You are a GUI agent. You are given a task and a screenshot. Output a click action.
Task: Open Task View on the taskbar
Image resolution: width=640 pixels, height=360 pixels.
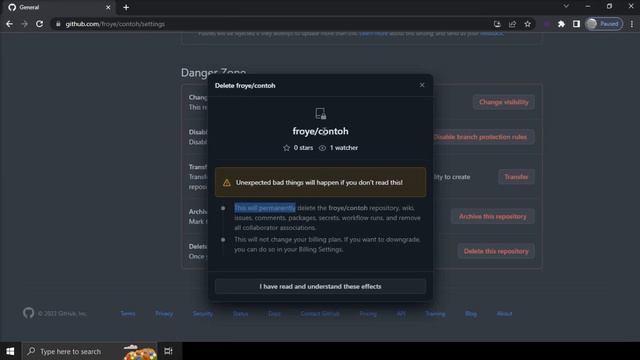point(168,351)
